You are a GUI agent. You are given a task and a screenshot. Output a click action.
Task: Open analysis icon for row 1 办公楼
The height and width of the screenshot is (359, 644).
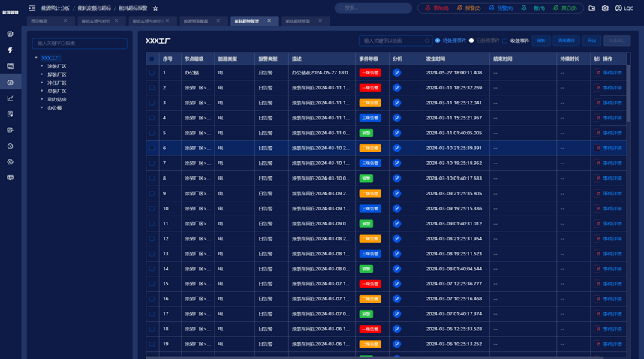coord(396,73)
